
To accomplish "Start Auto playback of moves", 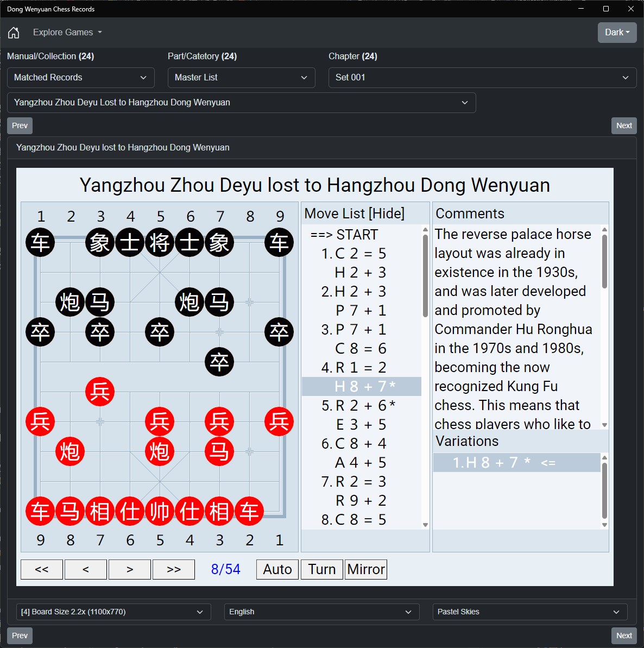I will pyautogui.click(x=277, y=569).
